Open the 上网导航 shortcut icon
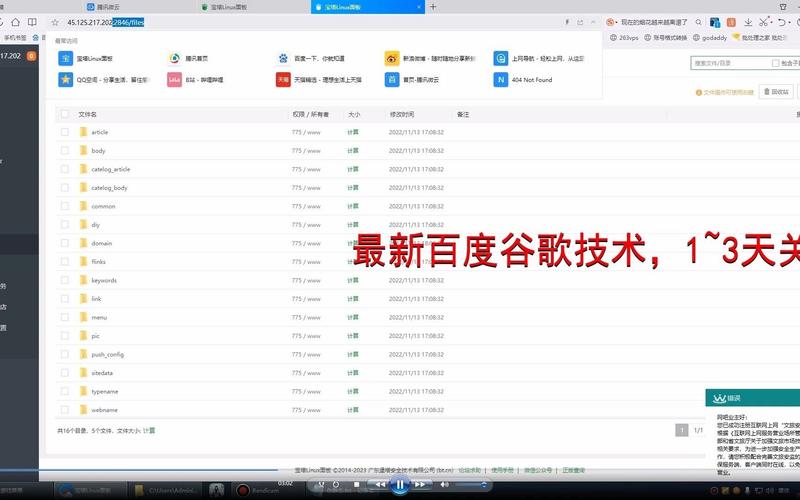 tap(501, 58)
